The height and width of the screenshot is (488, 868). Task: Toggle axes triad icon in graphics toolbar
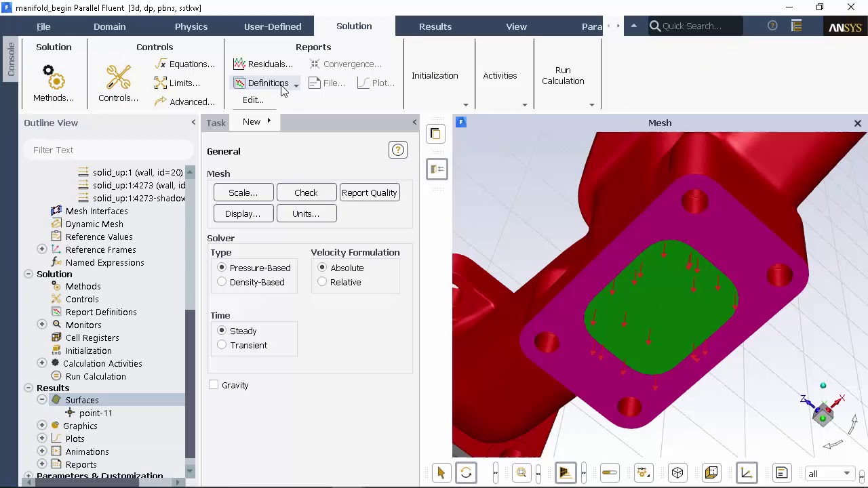coord(746,473)
